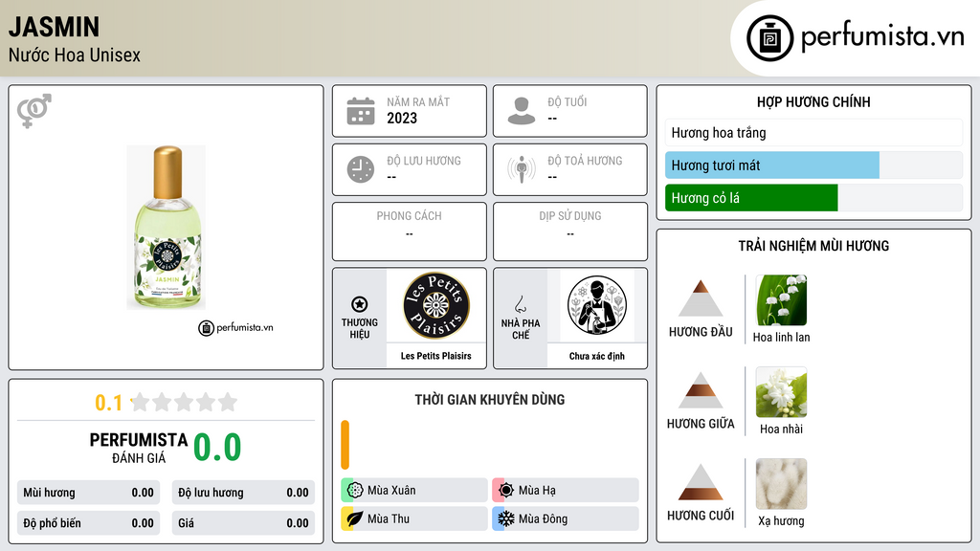Click the Hương tươi mát blue bar
Screen dimensions: 980x551
click(772, 165)
